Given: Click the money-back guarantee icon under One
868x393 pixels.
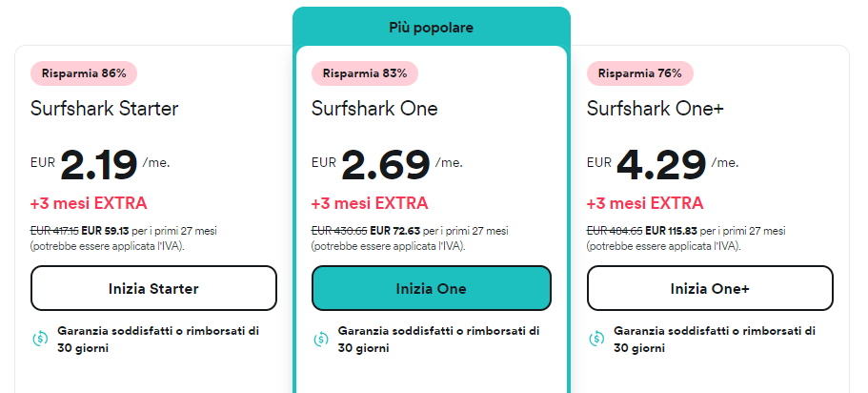Looking at the screenshot, I should (x=321, y=339).
